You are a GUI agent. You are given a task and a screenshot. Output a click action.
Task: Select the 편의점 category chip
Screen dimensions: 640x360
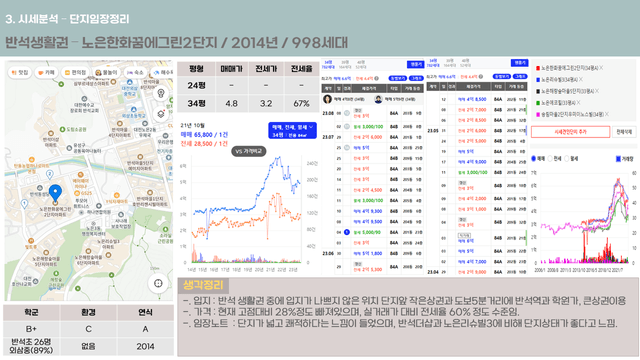(76, 73)
